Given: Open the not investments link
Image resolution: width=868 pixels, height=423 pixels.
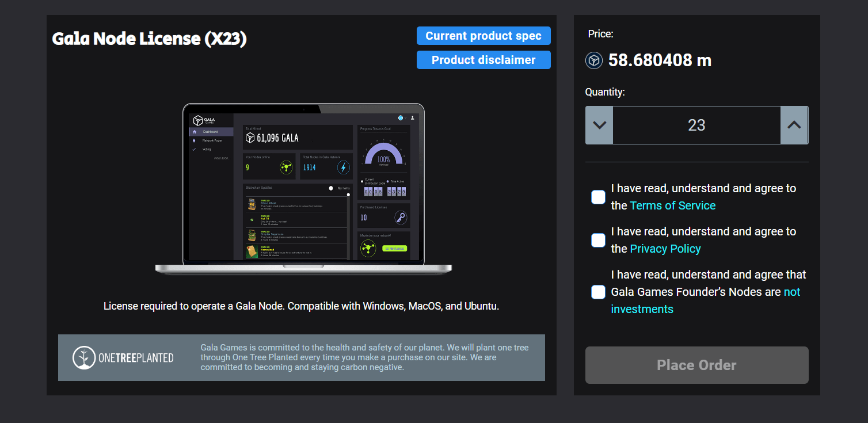Looking at the screenshot, I should [x=706, y=300].
